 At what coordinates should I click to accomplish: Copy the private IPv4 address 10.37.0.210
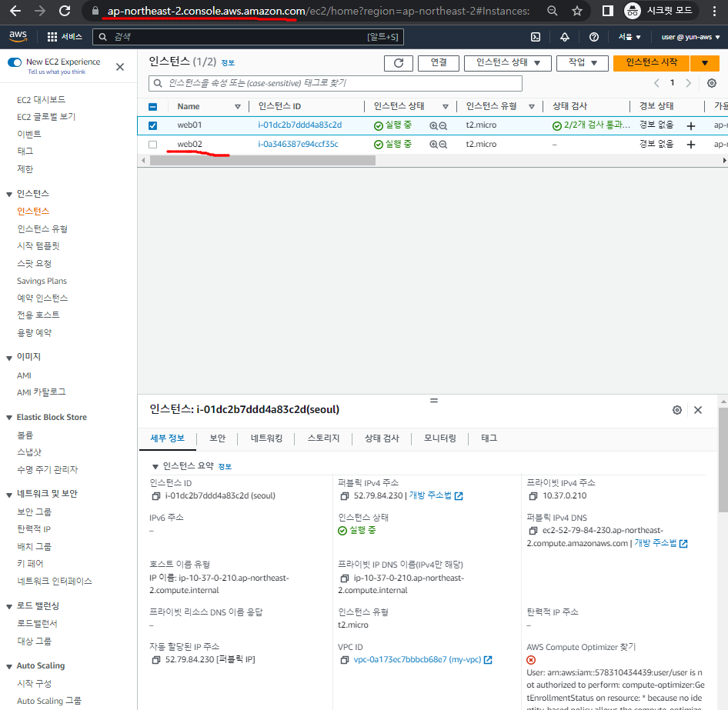pyautogui.click(x=533, y=496)
